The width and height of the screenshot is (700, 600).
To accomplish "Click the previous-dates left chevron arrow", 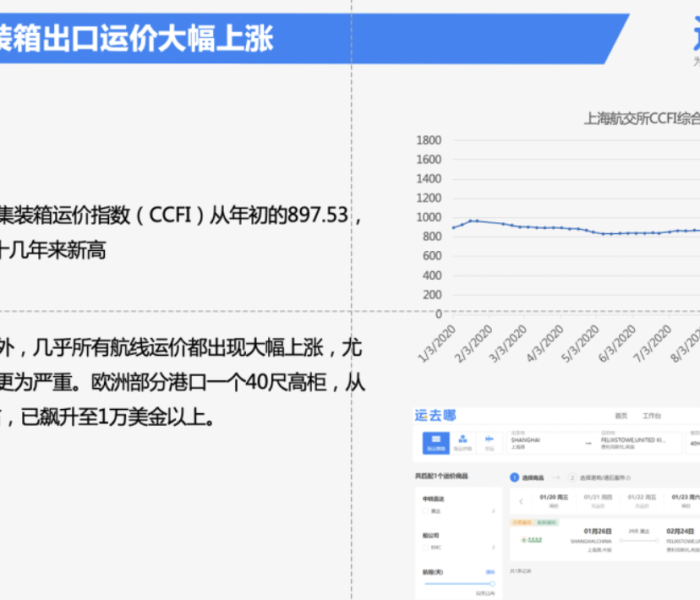I will coord(521,501).
